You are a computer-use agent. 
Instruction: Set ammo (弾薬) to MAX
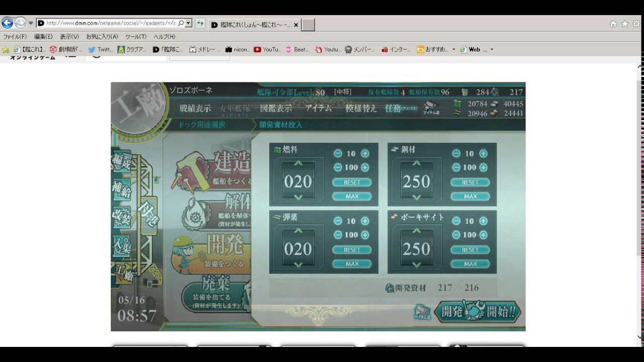(x=352, y=263)
